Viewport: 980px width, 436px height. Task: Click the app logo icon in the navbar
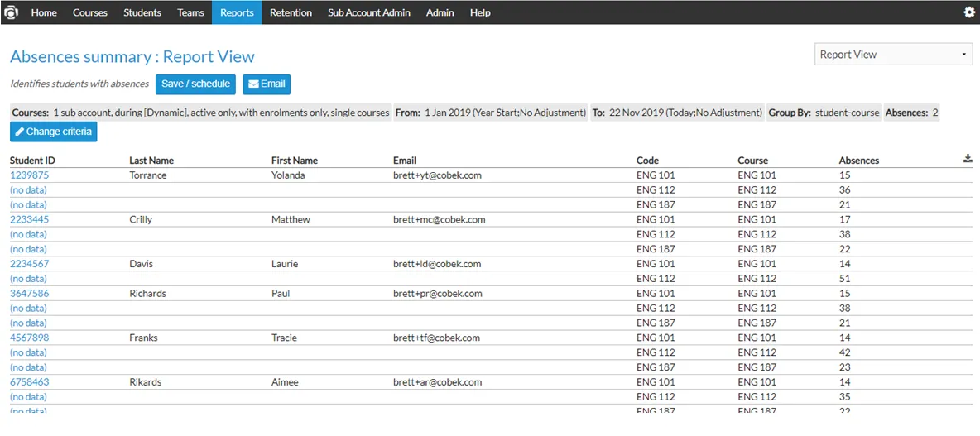(12, 12)
